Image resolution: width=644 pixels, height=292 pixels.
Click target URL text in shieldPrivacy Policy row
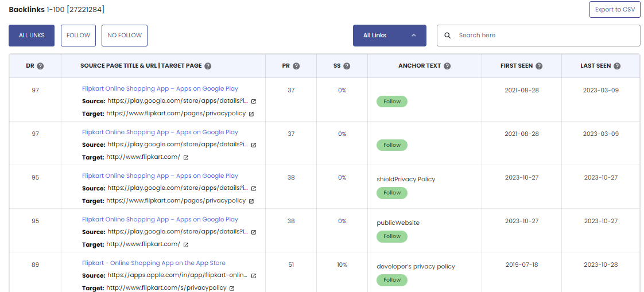tap(176, 201)
